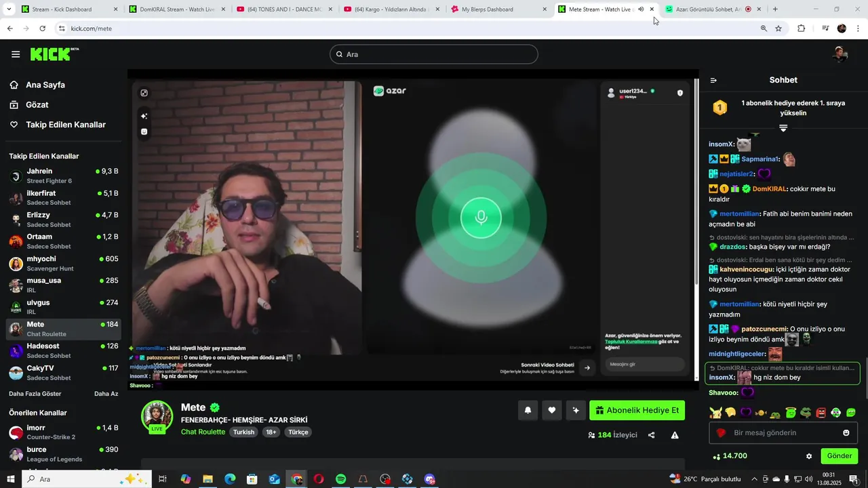Click the sparkle effects icon in stream overlay

pos(144,116)
